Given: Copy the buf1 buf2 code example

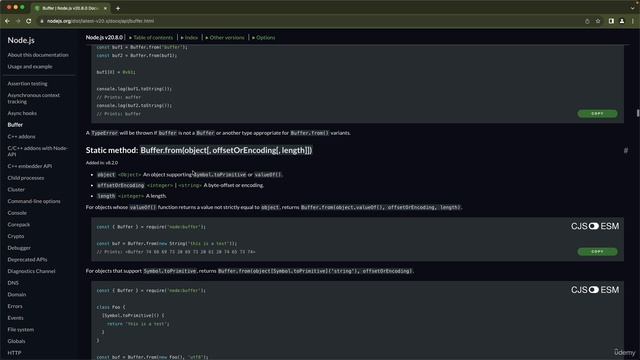Looking at the screenshot, I should (597, 113).
